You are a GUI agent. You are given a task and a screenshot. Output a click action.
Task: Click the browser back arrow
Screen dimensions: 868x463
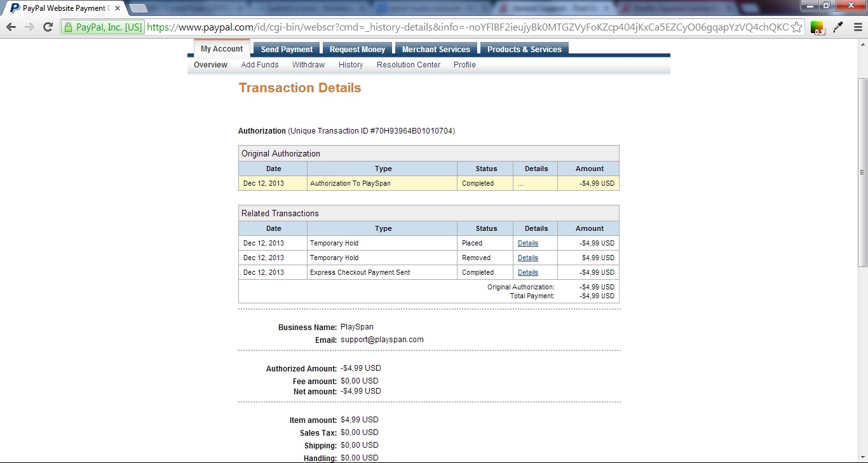11,27
